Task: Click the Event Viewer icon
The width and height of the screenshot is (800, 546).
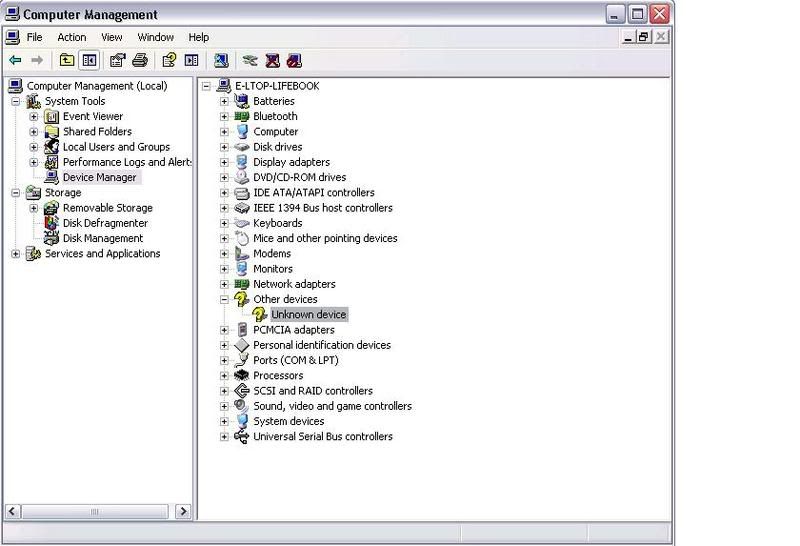Action: tap(51, 116)
